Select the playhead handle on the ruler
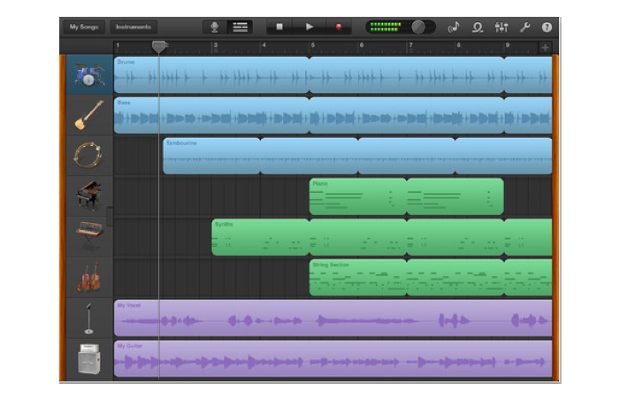The width and height of the screenshot is (620, 400). pyautogui.click(x=159, y=47)
